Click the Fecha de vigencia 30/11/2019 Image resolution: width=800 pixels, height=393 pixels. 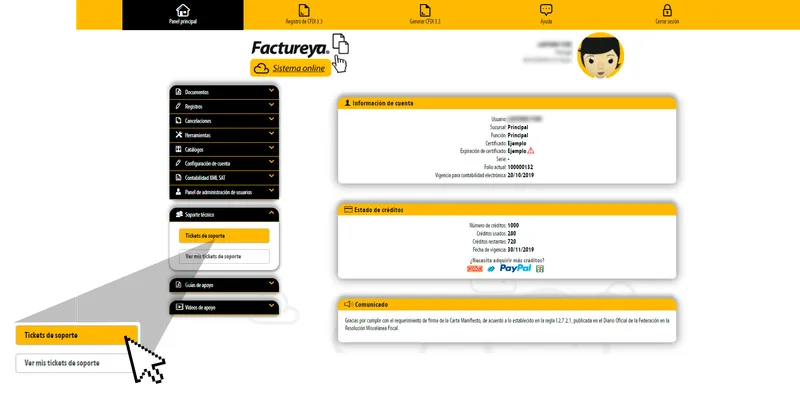(x=521, y=250)
